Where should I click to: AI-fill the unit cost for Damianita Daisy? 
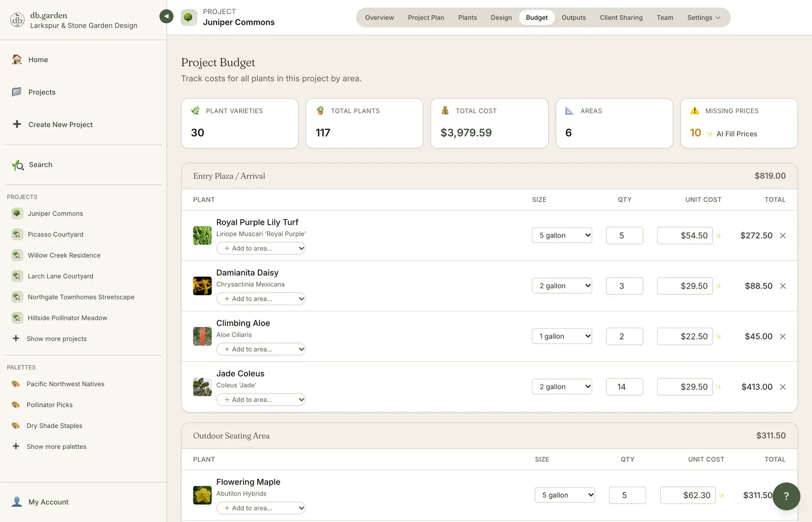click(x=719, y=286)
